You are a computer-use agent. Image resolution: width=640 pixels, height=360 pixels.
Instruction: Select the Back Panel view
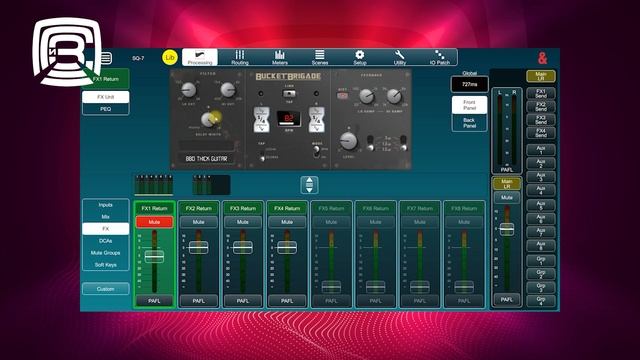(469, 123)
